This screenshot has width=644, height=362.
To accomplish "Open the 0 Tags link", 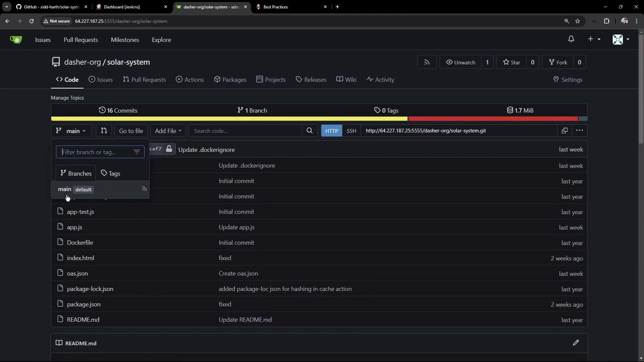I will (x=386, y=110).
